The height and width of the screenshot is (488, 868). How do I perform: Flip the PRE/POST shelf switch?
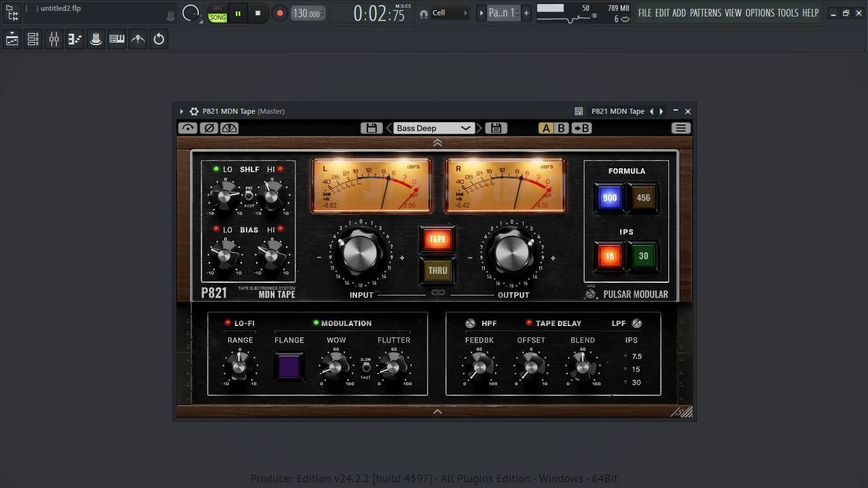(x=249, y=196)
